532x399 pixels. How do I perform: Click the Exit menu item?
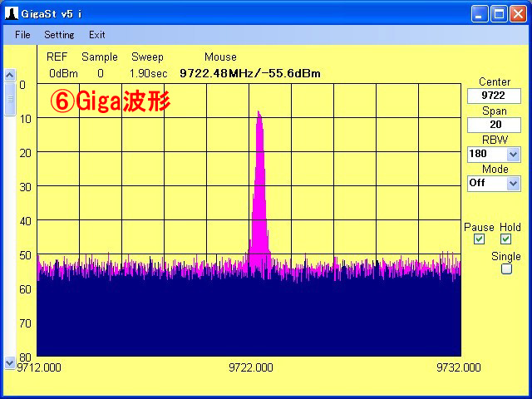point(97,35)
